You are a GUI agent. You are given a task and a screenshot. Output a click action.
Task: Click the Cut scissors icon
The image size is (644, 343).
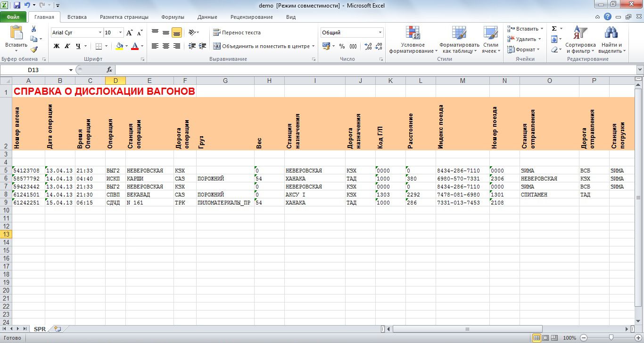point(33,29)
